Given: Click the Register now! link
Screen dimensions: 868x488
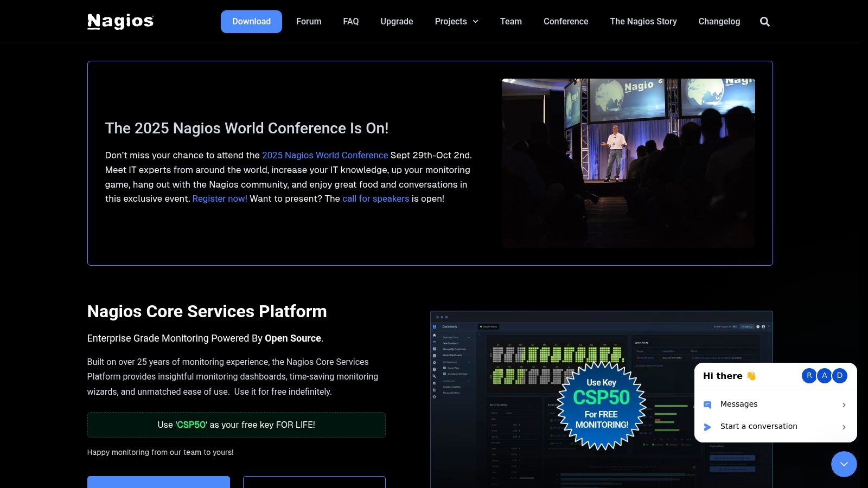Looking at the screenshot, I should (x=220, y=198).
